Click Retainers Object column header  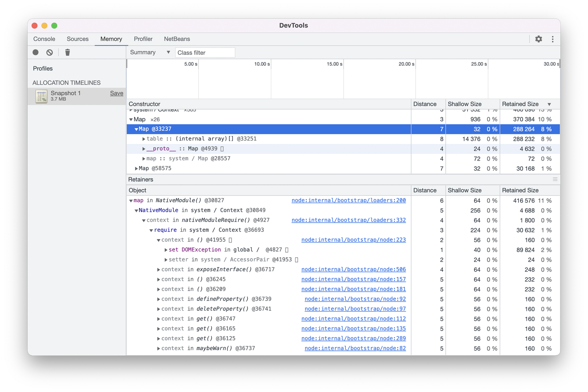269,190
